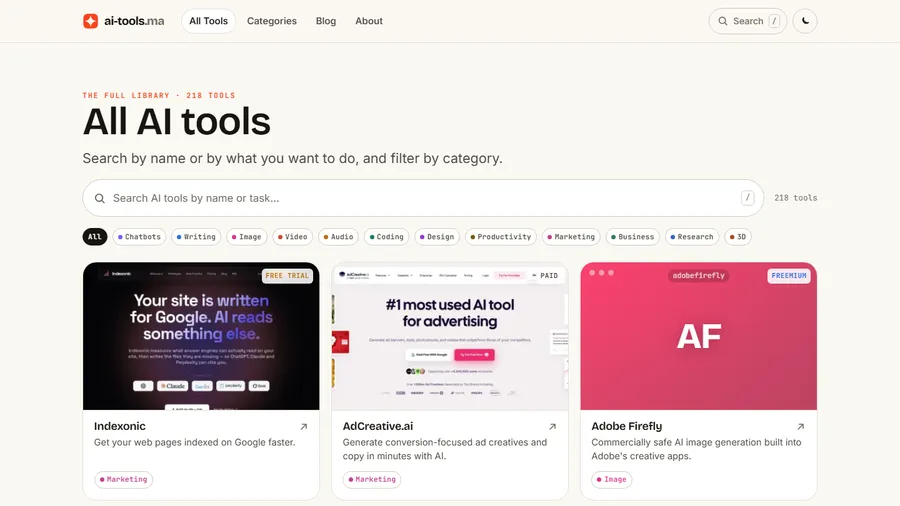900x506 pixels.
Task: Filter by Coding category
Action: pyautogui.click(x=387, y=237)
